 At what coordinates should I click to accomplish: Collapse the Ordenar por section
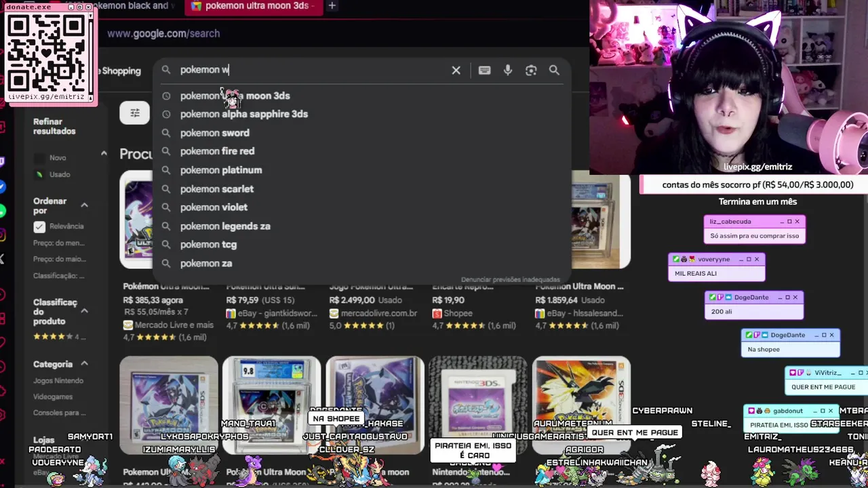[85, 205]
